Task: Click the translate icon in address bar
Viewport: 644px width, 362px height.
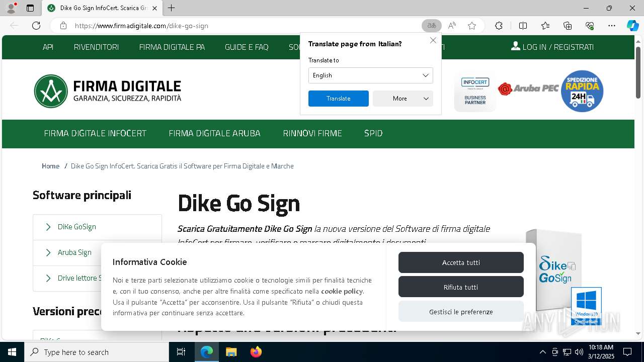Action: 431,26
